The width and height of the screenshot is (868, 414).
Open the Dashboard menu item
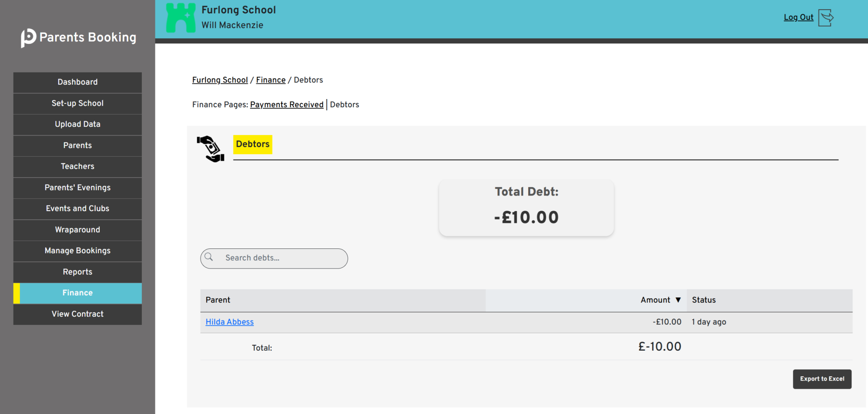tap(77, 82)
